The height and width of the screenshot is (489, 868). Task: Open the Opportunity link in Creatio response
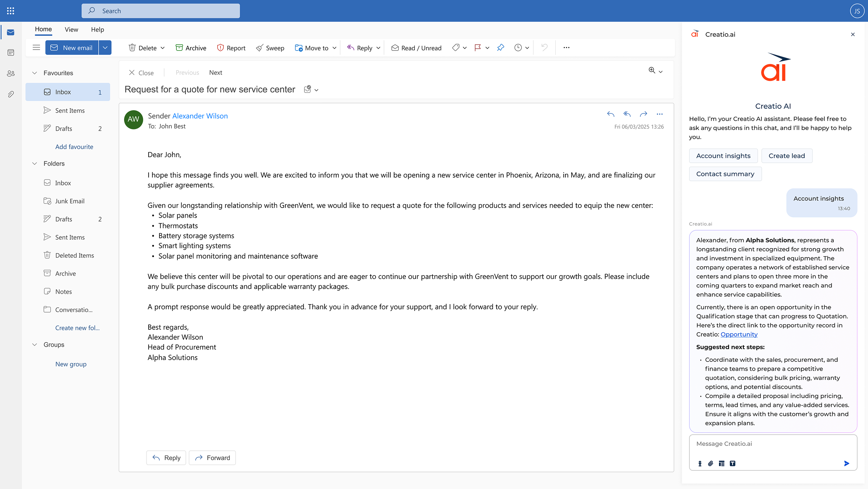click(x=739, y=334)
